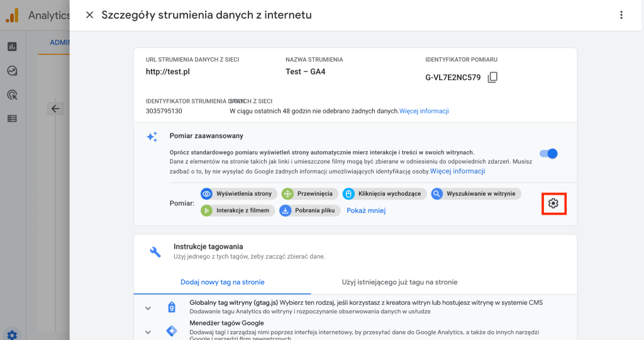Viewport: 644px width, 340px height.
Task: Click the stream name Test – GA4
Action: tap(305, 72)
